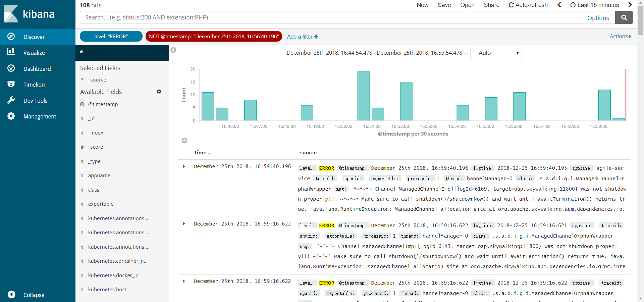Image resolution: width=644 pixels, height=302 pixels.
Task: Click the hash icon next to _score field
Action: click(82, 147)
